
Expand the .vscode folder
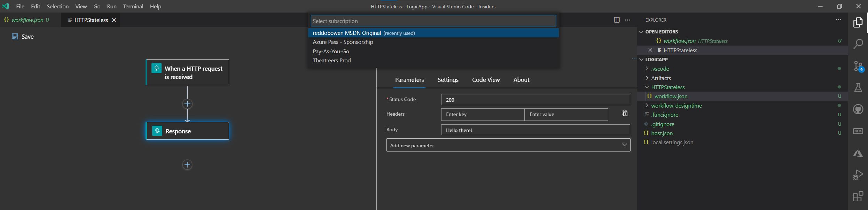(x=647, y=69)
